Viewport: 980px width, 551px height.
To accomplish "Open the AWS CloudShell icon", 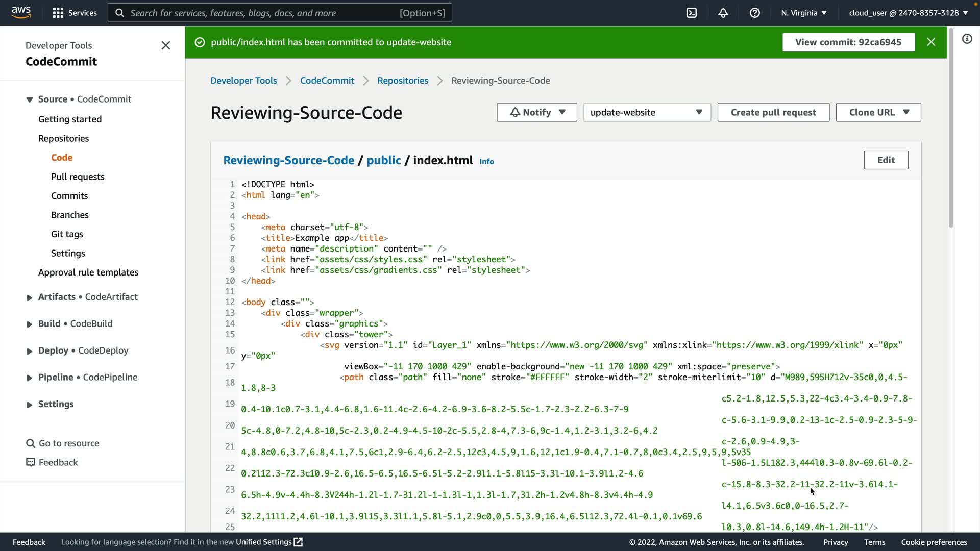I will click(692, 13).
